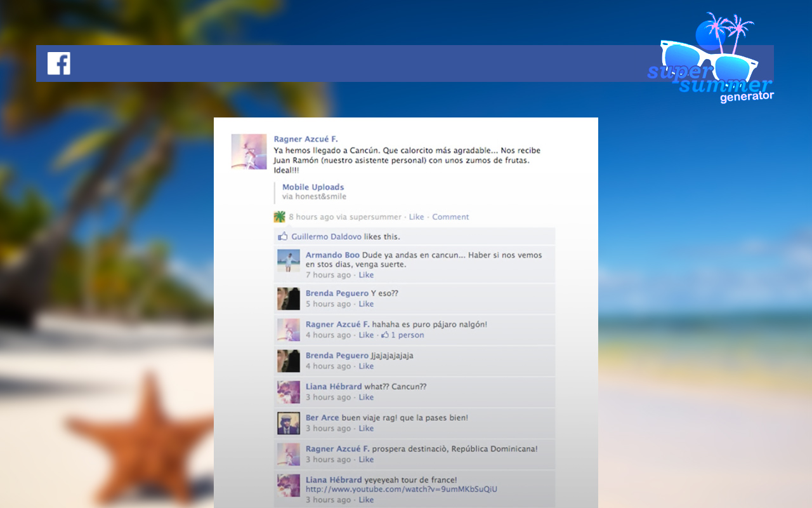Click Comment on the main post
This screenshot has width=812, height=508.
(x=450, y=217)
